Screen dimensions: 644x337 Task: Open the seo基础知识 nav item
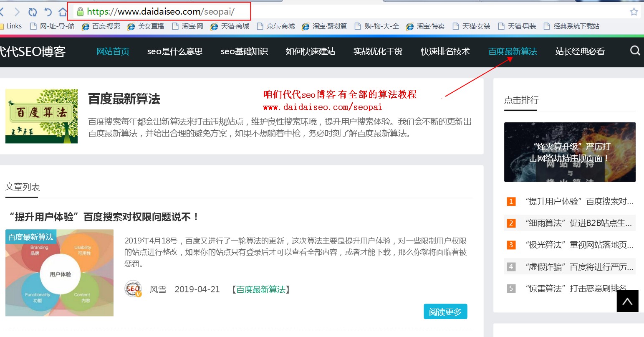point(244,51)
